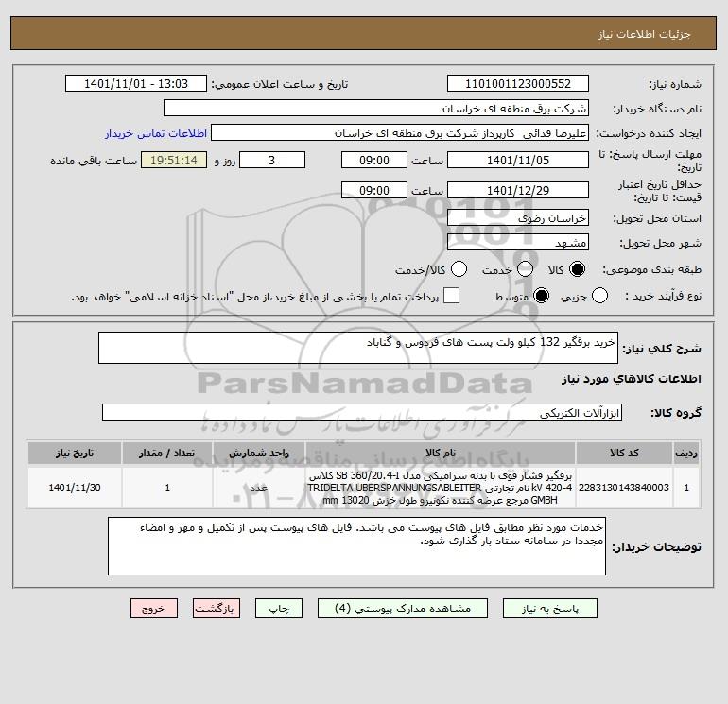Click the need number field 1101001123000552
728x704 pixels.
click(x=518, y=83)
